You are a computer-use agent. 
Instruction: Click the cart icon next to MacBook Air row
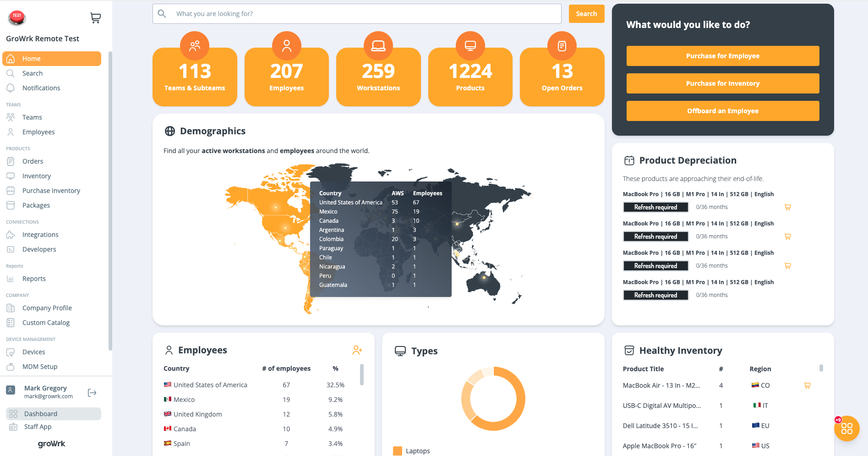tap(808, 385)
